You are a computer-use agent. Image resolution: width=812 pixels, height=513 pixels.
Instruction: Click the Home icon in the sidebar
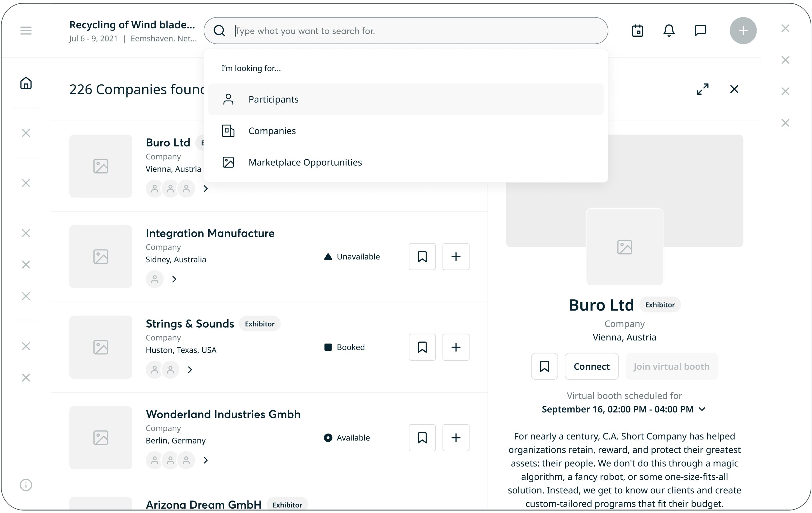point(26,83)
